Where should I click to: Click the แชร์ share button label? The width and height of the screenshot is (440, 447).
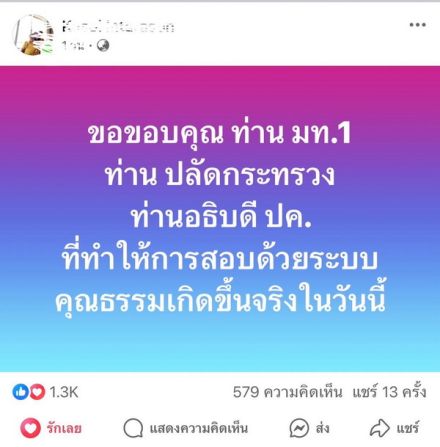(x=407, y=428)
